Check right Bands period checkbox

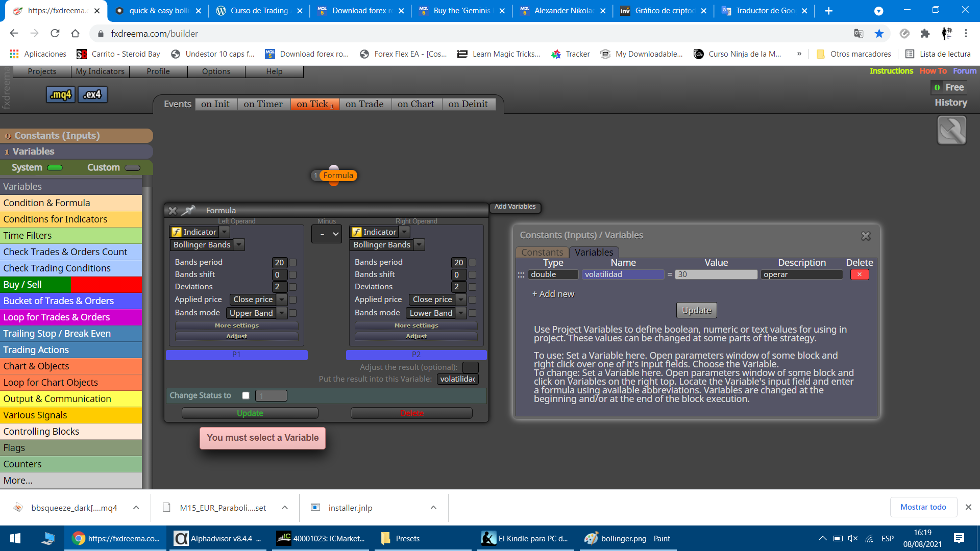pos(472,262)
